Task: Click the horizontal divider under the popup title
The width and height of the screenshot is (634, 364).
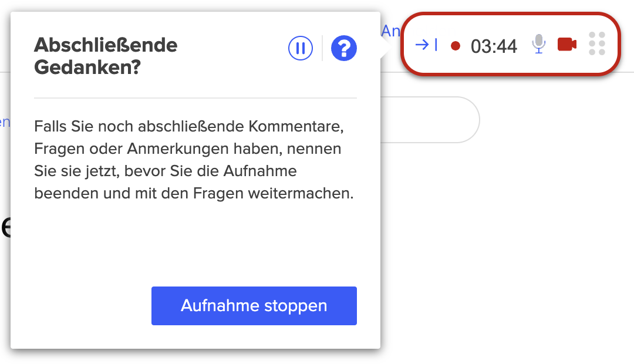Action: click(195, 98)
